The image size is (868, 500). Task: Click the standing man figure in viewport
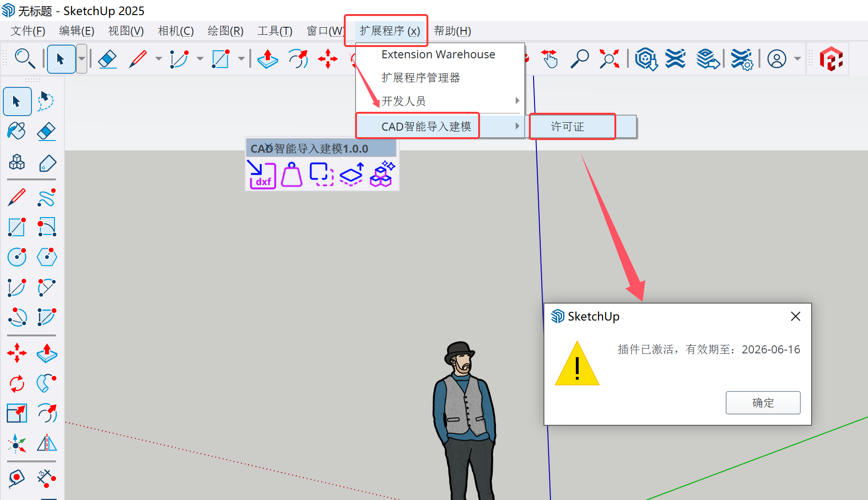(x=465, y=422)
